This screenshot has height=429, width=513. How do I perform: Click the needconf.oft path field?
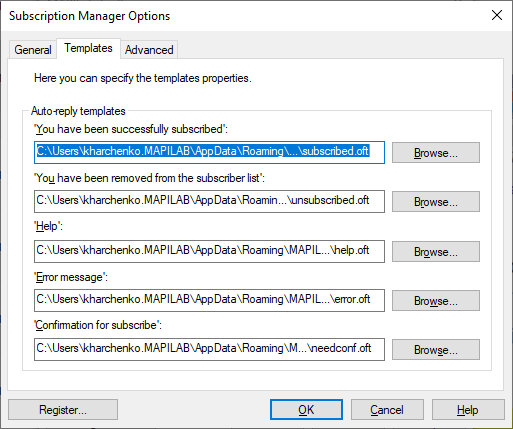pos(209,349)
